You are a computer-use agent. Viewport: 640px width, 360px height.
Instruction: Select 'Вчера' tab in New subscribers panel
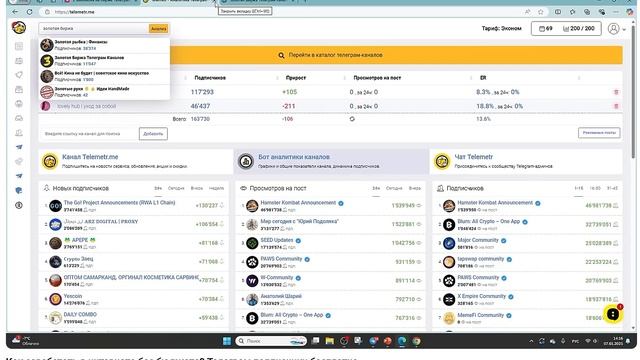197,188
